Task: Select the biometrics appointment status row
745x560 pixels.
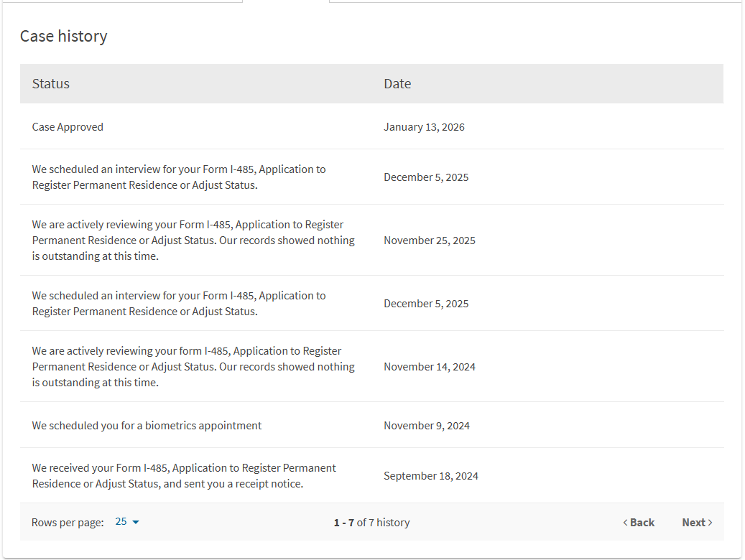Action: [147, 426]
